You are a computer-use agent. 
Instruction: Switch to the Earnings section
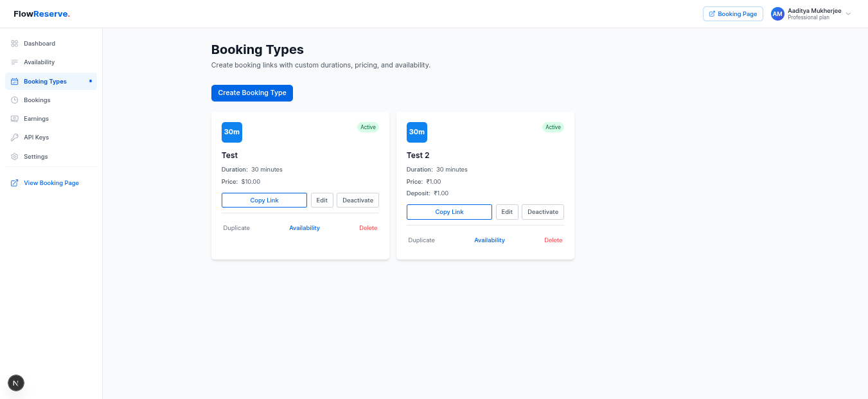pos(36,118)
